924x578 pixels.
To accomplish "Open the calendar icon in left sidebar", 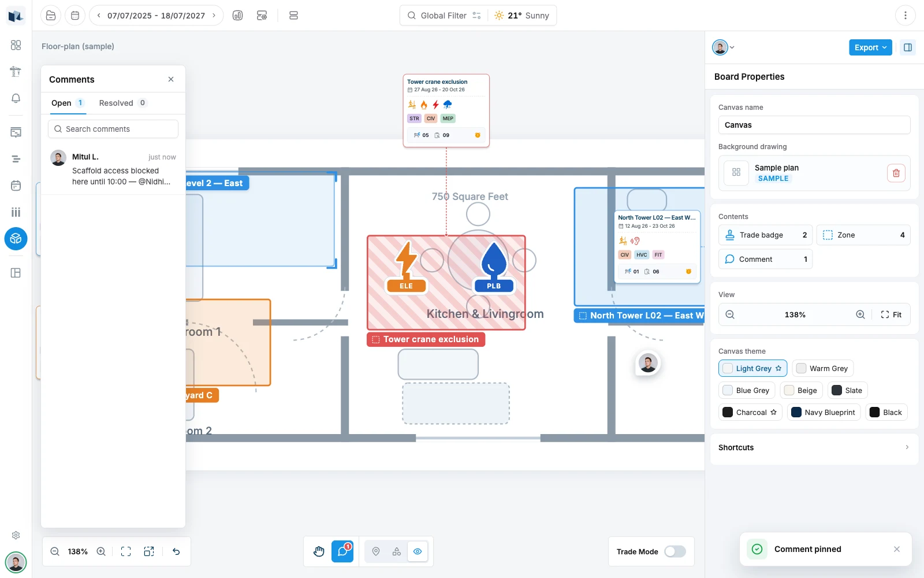I will click(x=16, y=186).
